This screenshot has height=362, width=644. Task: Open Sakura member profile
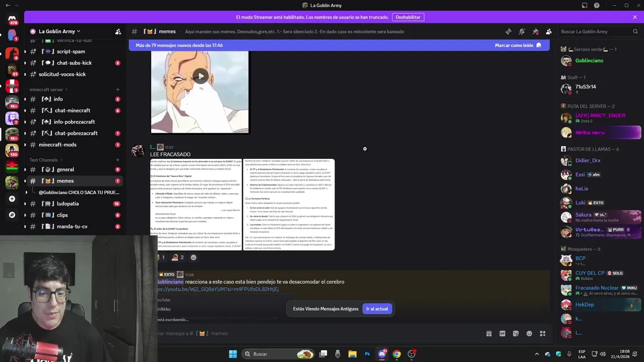click(601, 217)
